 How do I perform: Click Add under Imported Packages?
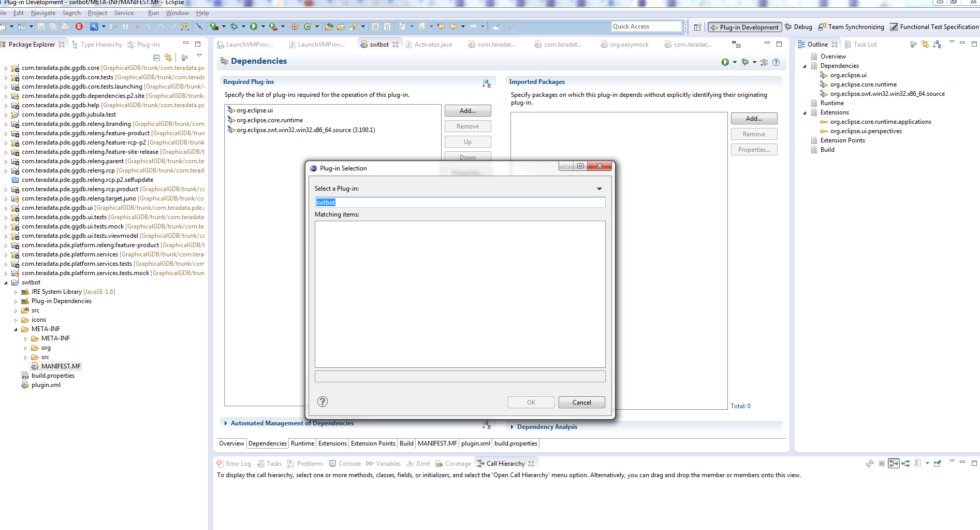[754, 119]
